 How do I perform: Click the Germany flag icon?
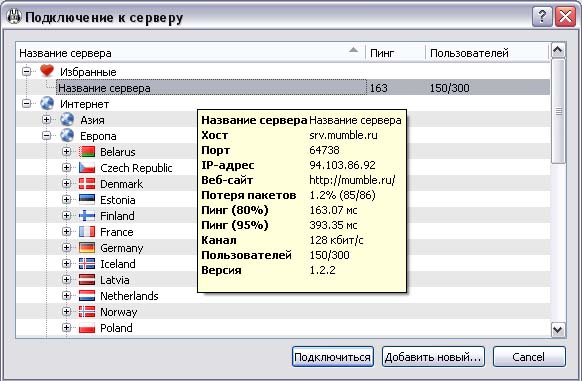click(x=87, y=247)
